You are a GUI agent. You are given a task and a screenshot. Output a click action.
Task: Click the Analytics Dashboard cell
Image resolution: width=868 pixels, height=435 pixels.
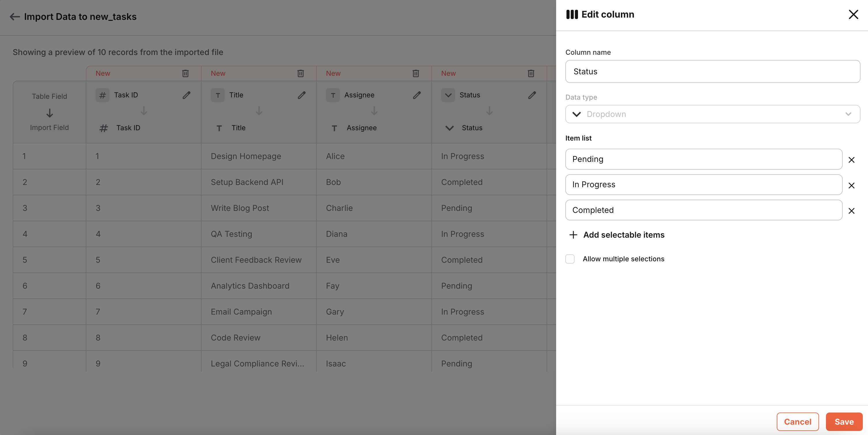click(259, 286)
